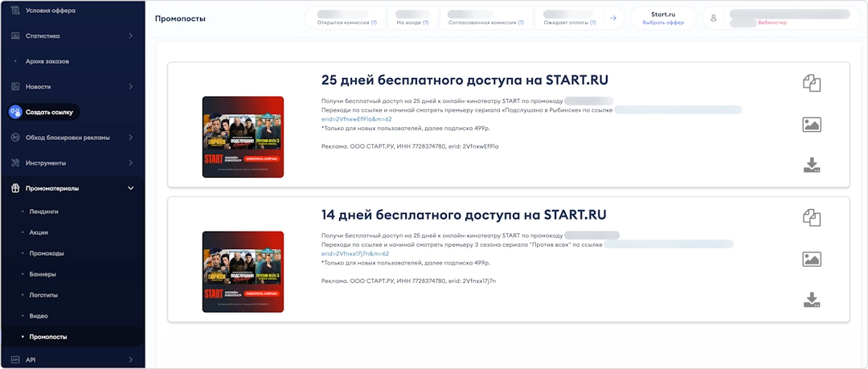This screenshot has height=369, width=868.
Task: Copy text of 14 days promo post
Action: point(811,218)
